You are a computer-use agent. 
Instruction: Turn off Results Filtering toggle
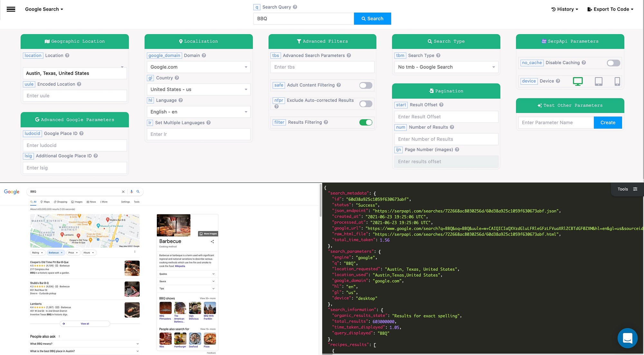(365, 123)
